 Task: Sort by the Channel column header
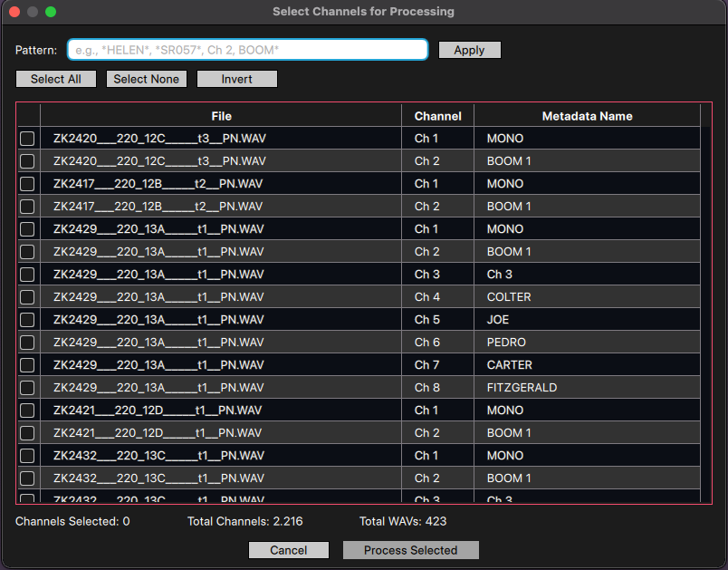(x=438, y=116)
